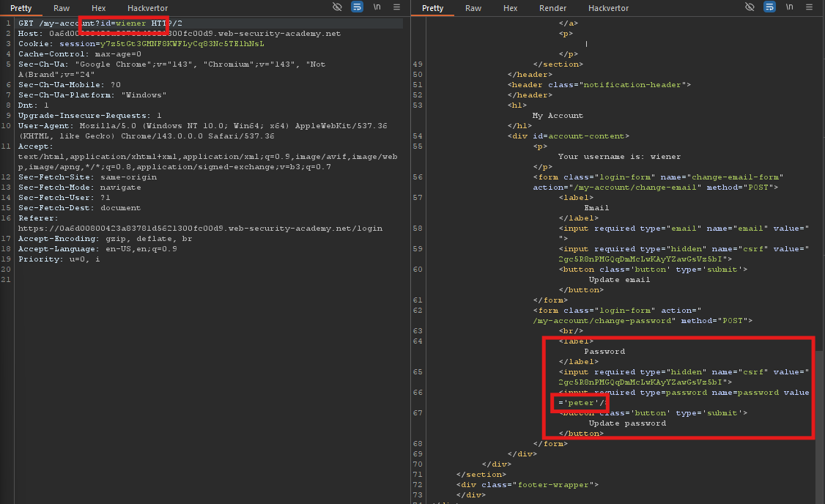This screenshot has height=504, width=825.
Task: Open request pane Hackvertor tab
Action: click(148, 8)
